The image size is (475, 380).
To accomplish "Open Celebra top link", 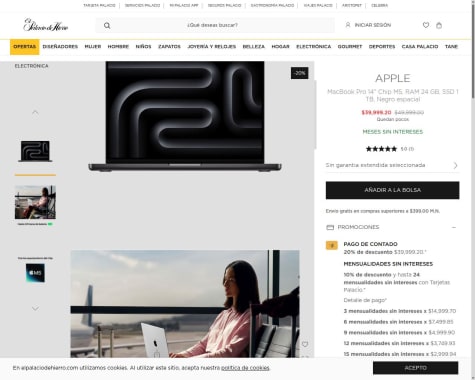I will coord(379,5).
